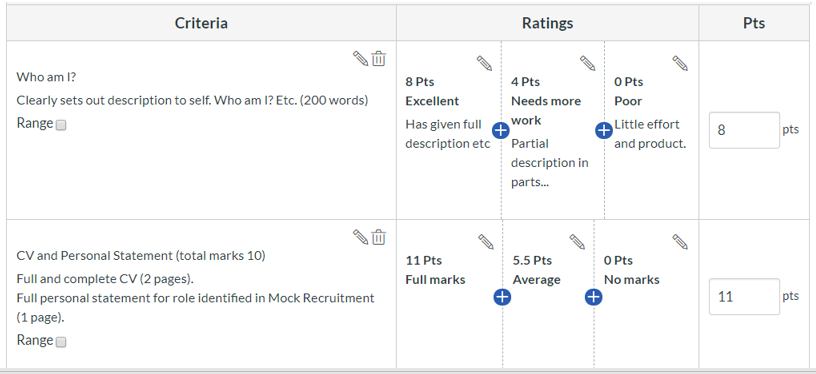Image resolution: width=816 pixels, height=374 pixels.
Task: Edit the 0 Pts Poor rating
Action: [680, 63]
